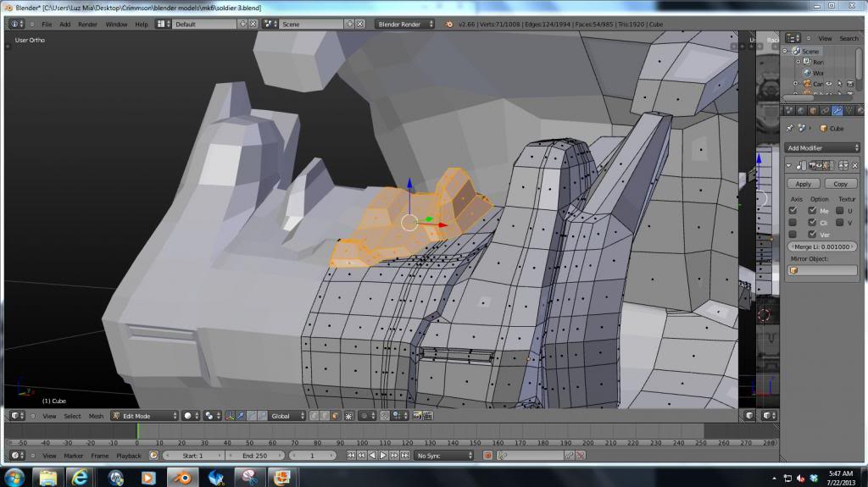This screenshot has height=487, width=868.
Task: Click the auto-keyframe record button
Action: [x=487, y=456]
